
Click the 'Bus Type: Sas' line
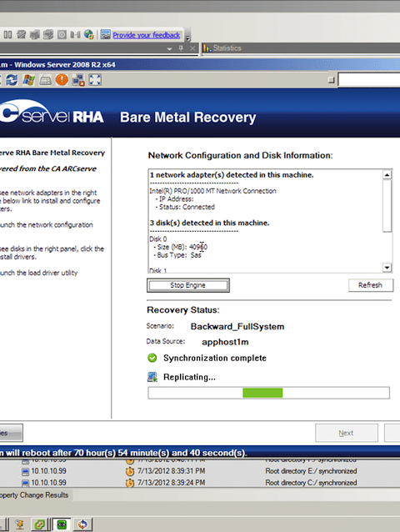[177, 255]
